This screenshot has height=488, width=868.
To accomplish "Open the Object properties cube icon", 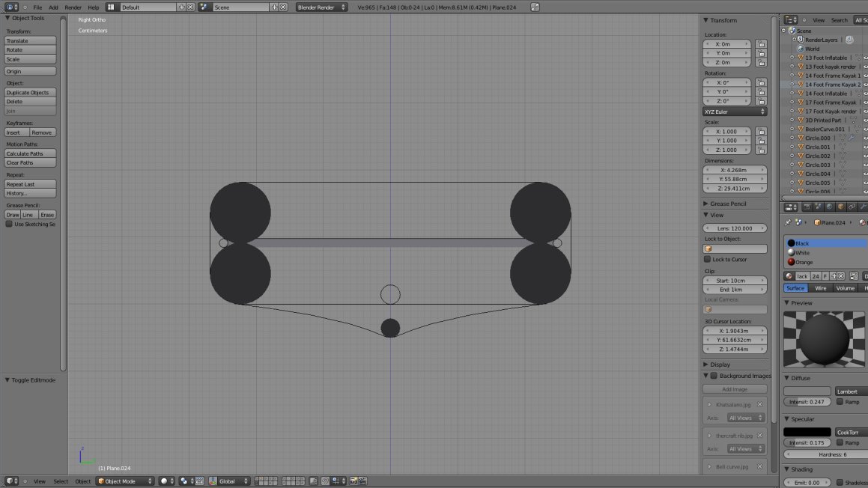I will click(x=841, y=207).
